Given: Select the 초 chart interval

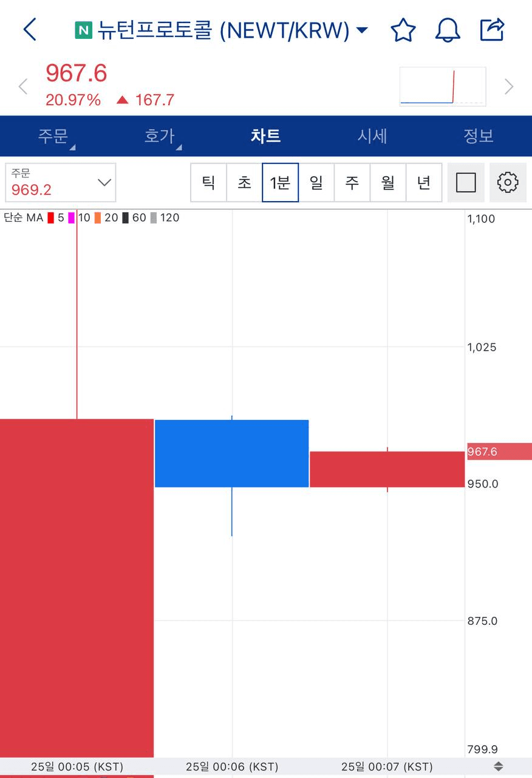Looking at the screenshot, I should 244,182.
